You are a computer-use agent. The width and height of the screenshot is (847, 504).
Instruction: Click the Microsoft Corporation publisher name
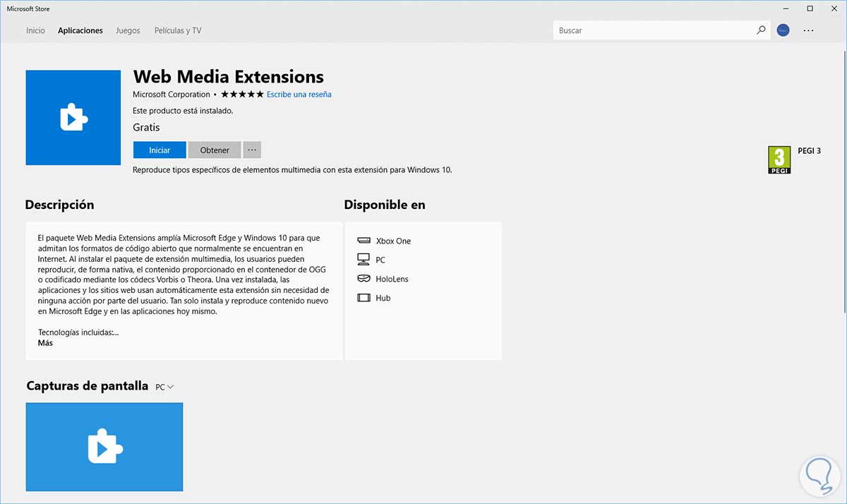[172, 94]
